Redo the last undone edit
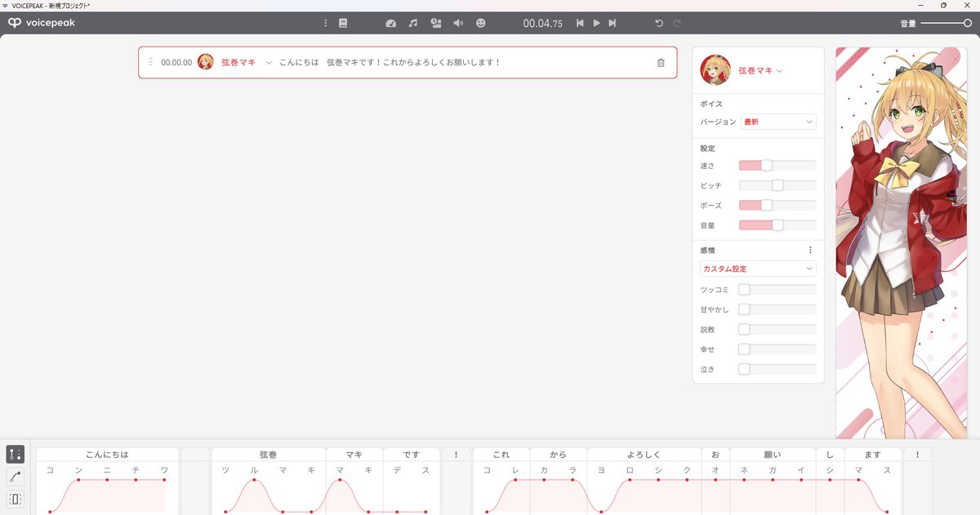Image resolution: width=980 pixels, height=515 pixels. click(676, 23)
